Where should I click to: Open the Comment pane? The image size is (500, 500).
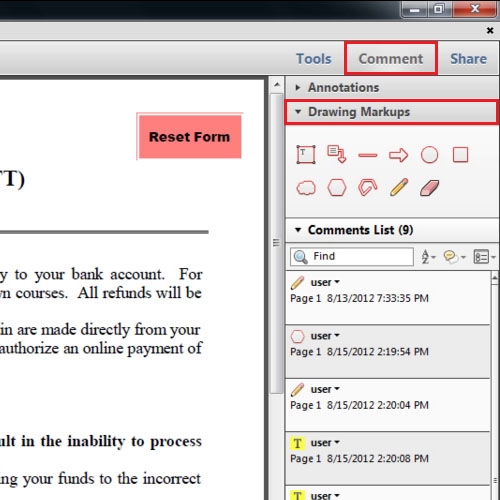pos(391,59)
